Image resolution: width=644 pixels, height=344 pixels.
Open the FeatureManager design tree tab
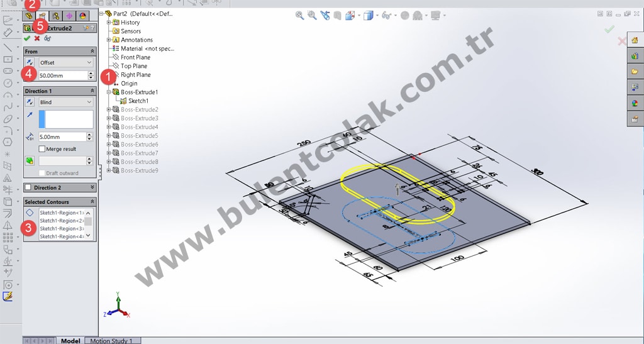click(29, 16)
